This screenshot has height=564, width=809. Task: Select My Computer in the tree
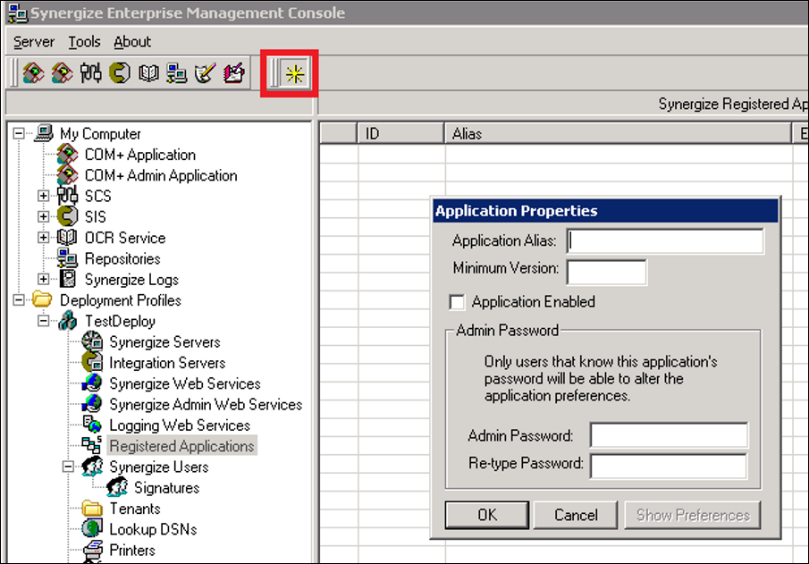pos(100,134)
